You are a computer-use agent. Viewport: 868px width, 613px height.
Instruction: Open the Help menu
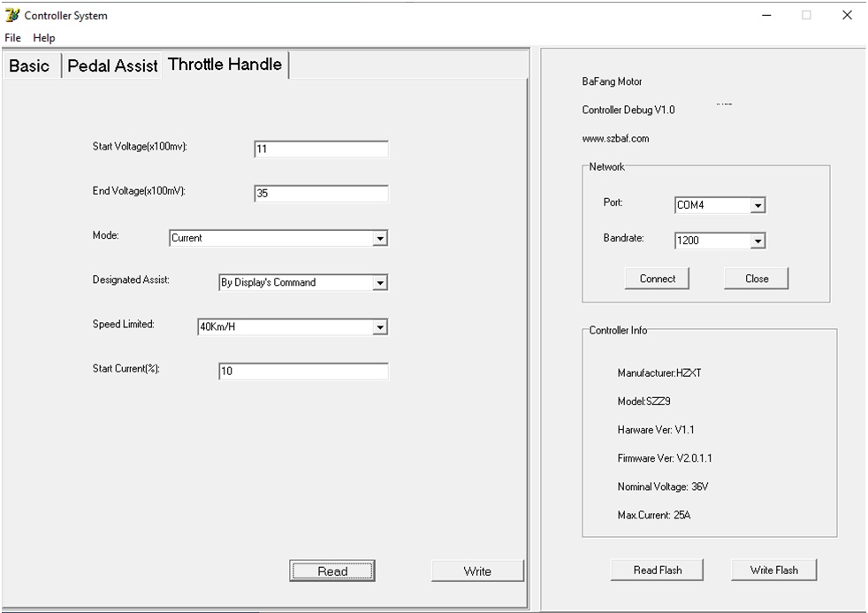tap(43, 38)
